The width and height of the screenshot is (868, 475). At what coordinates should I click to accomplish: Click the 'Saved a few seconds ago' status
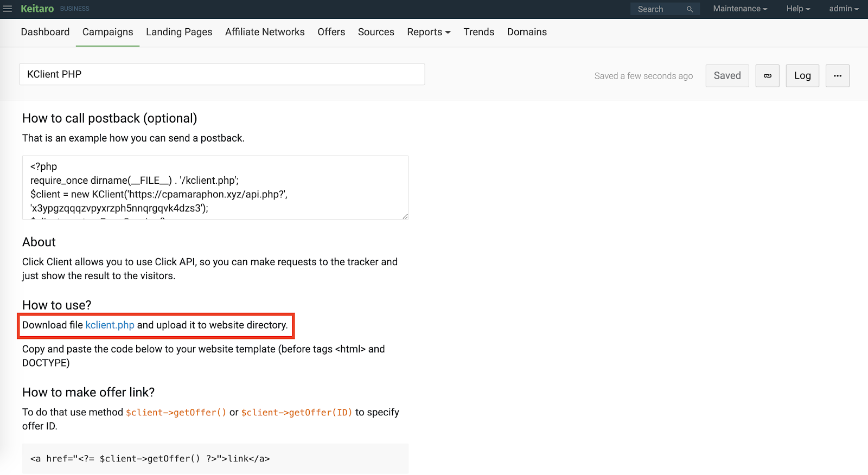pyautogui.click(x=643, y=76)
